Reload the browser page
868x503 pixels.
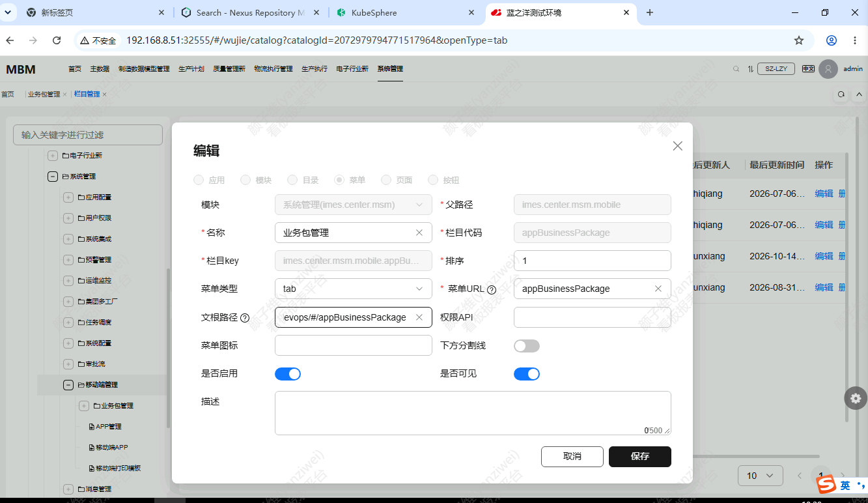(x=57, y=40)
